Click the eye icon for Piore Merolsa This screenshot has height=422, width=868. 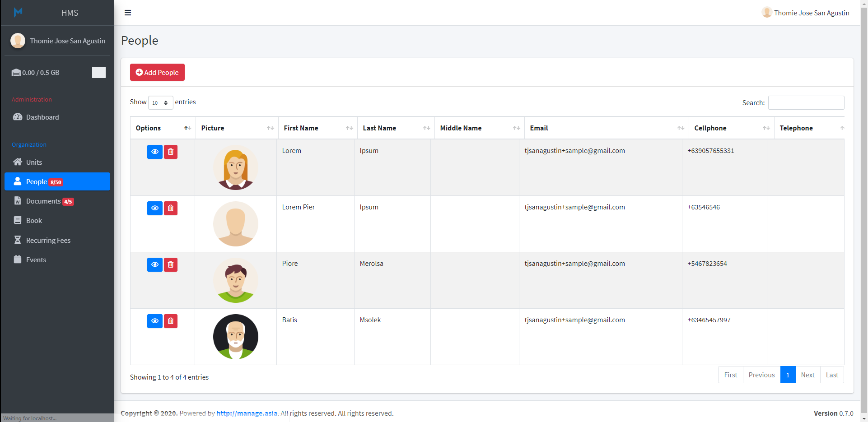point(154,265)
